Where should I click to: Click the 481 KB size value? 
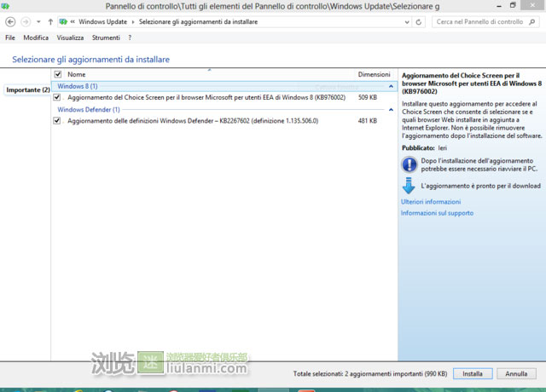point(368,121)
